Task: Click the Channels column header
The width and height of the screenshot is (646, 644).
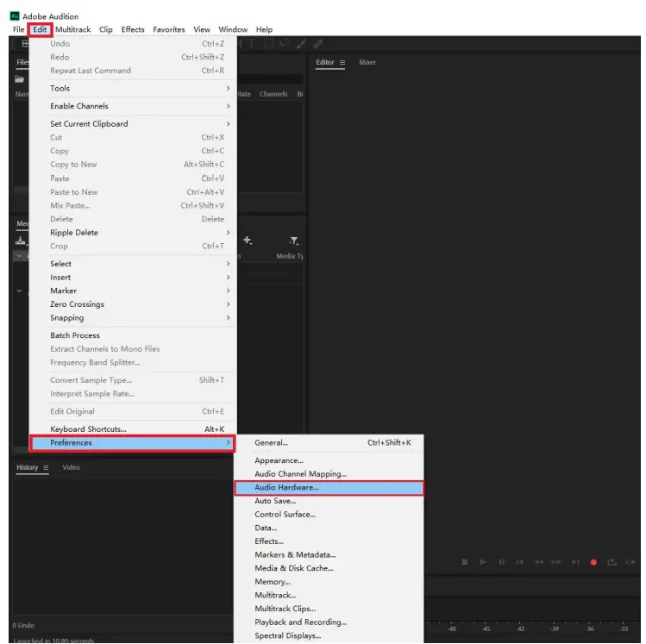Action: tap(273, 94)
